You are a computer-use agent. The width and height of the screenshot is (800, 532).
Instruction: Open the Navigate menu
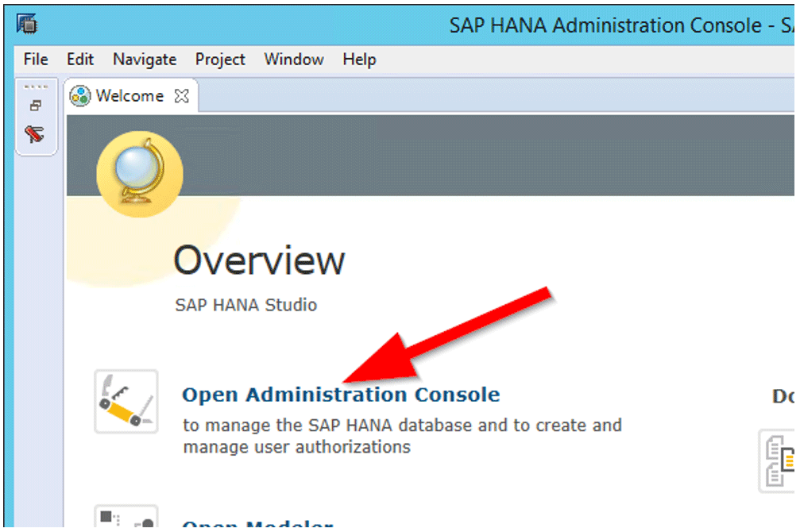pos(145,60)
